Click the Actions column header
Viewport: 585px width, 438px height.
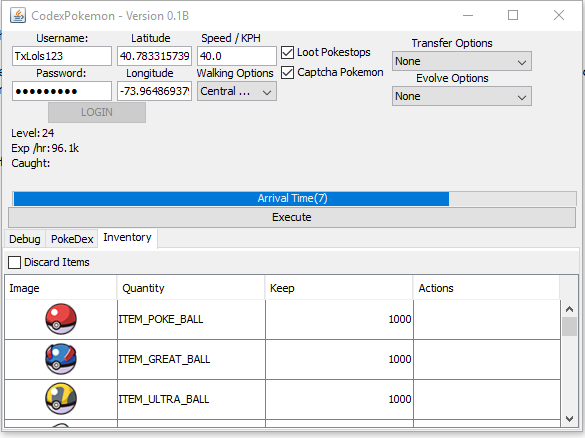(x=487, y=288)
